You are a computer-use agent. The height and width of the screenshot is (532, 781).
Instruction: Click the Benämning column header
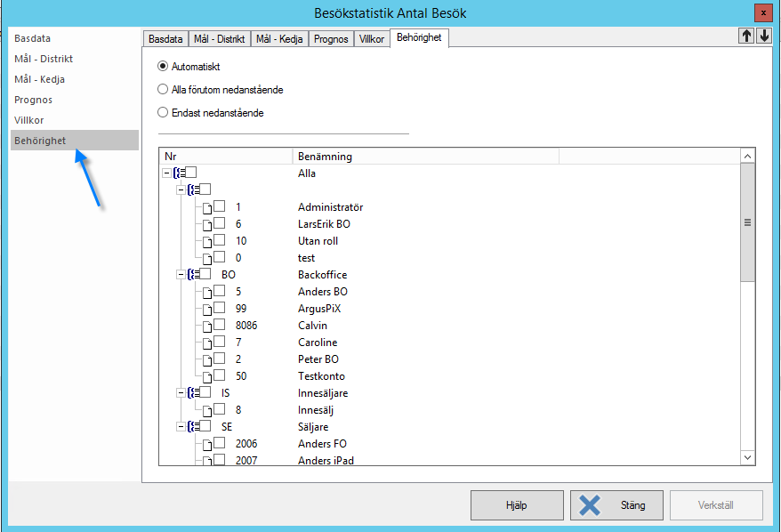(426, 157)
